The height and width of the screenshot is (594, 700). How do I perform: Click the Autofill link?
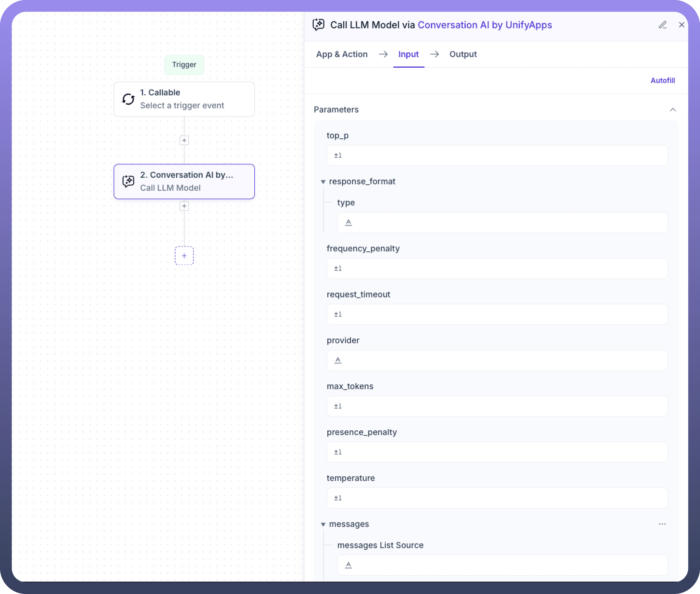(662, 80)
